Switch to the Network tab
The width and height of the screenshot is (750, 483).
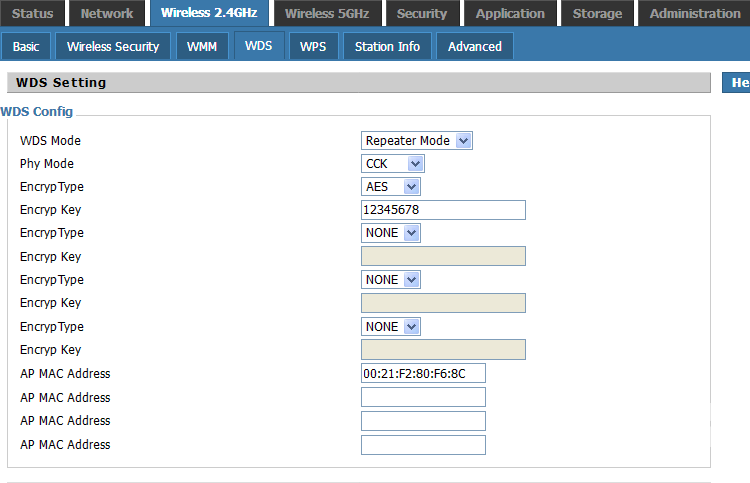coord(107,14)
